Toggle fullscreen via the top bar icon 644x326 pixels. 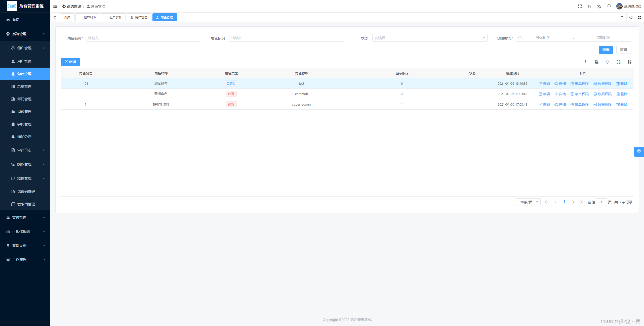click(x=580, y=6)
